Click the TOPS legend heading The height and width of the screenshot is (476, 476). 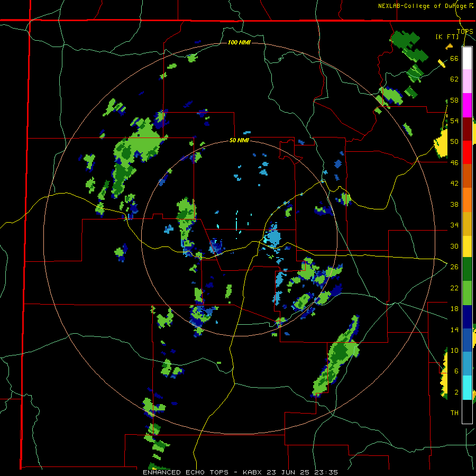465,32
